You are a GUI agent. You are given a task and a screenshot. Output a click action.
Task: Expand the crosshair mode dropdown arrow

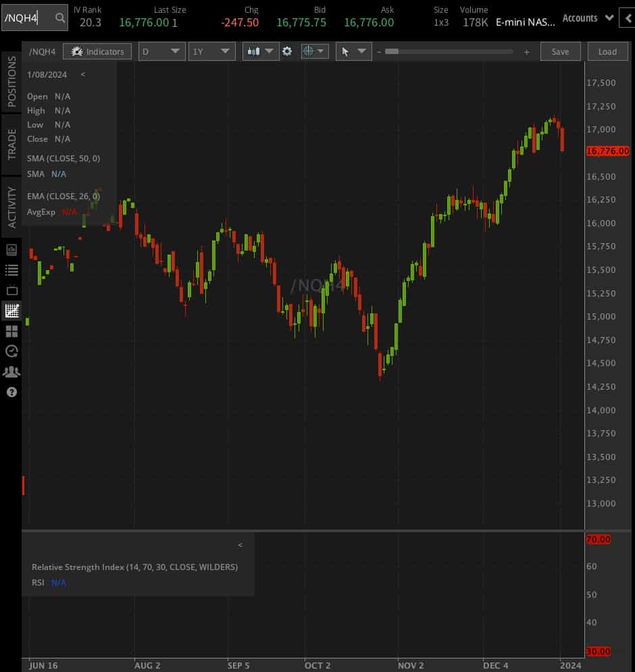[x=321, y=51]
